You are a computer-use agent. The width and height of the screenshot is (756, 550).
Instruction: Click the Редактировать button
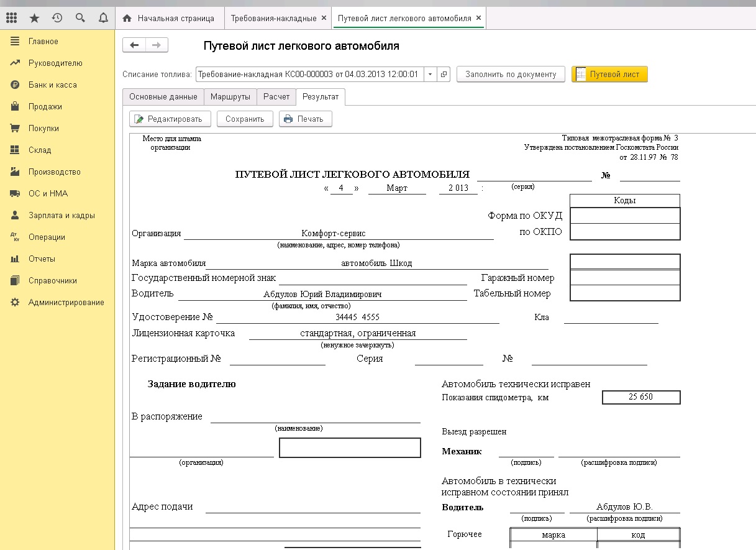click(x=170, y=119)
